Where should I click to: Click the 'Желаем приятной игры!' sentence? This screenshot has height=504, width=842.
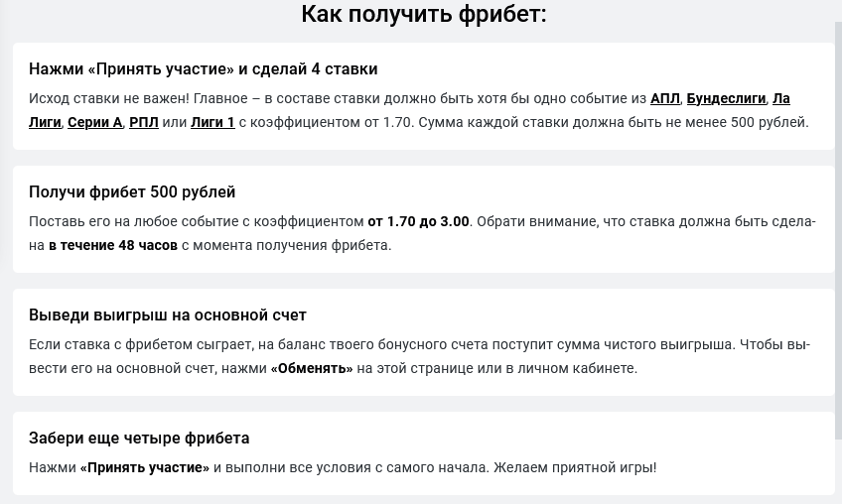575,467
